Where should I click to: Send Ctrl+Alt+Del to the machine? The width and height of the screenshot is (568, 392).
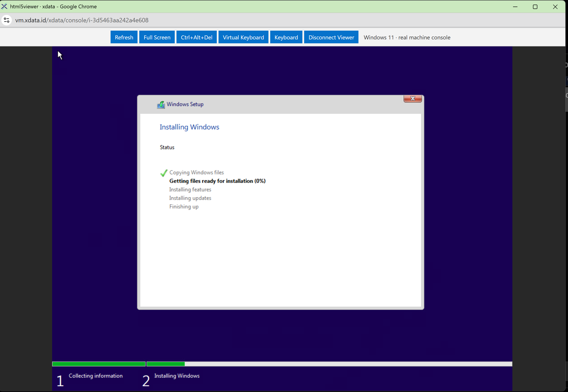pyautogui.click(x=196, y=37)
